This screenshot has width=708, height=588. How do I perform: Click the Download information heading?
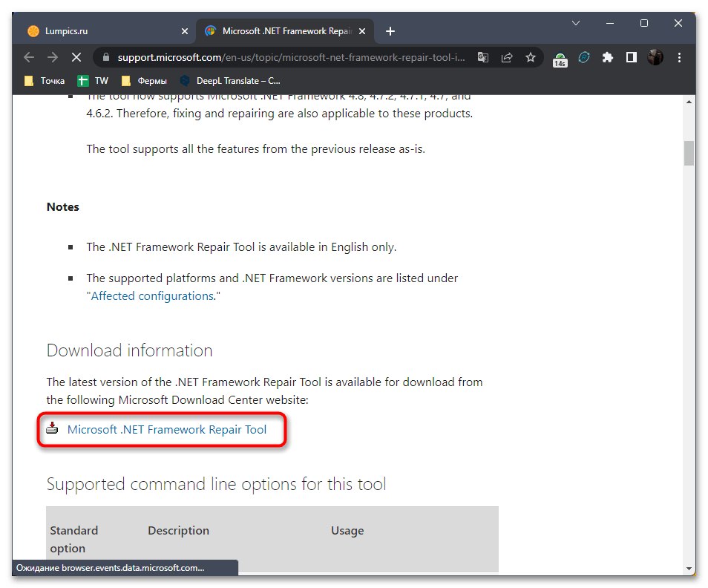130,351
